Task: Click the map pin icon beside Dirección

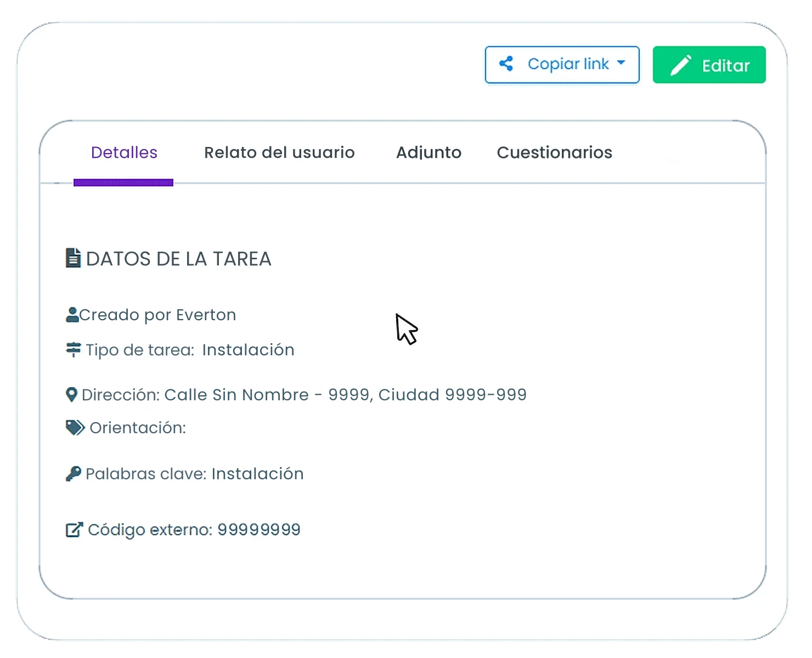Action: [x=71, y=395]
